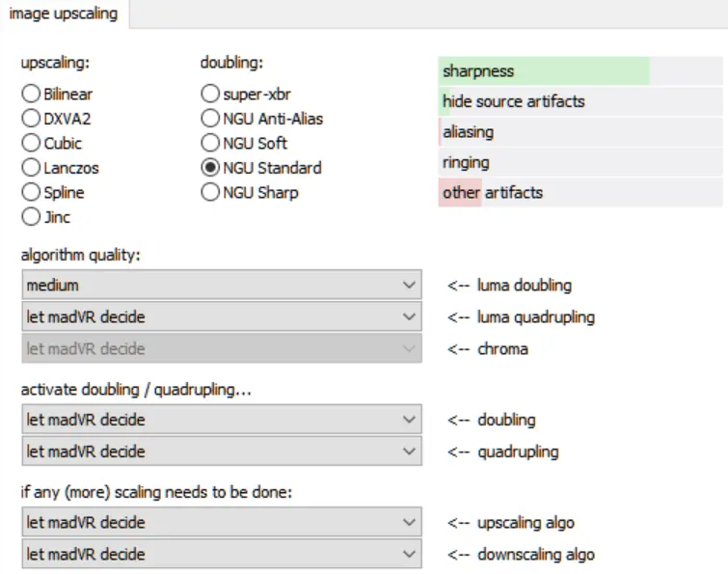The image size is (728, 574).
Task: Click the other artifacts rating bar
Action: (x=580, y=193)
